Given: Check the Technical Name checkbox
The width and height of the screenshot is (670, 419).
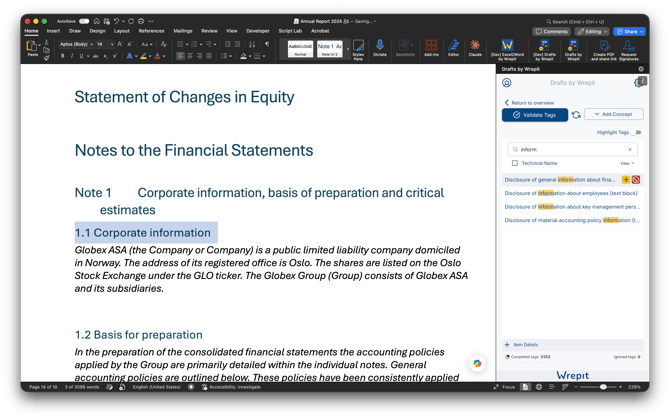Looking at the screenshot, I should coord(515,163).
